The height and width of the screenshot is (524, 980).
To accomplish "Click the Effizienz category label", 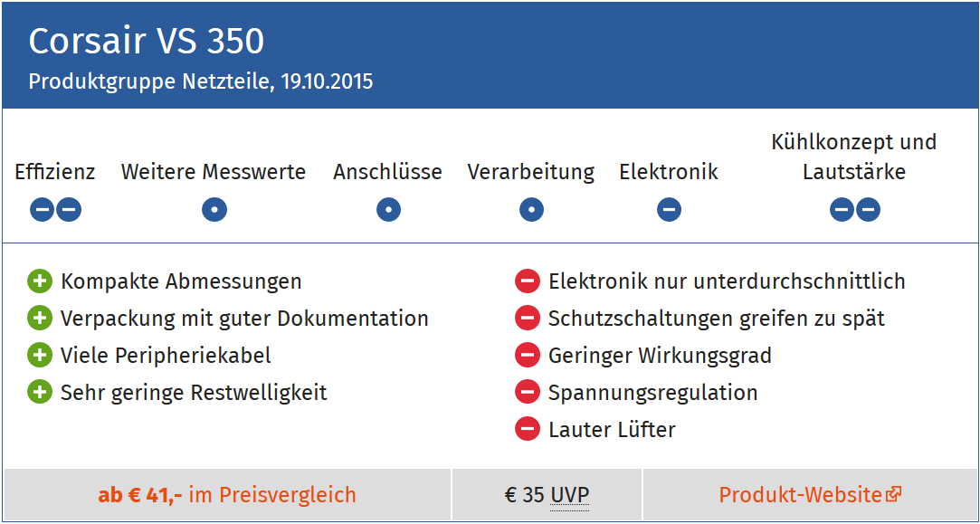I will point(55,172).
